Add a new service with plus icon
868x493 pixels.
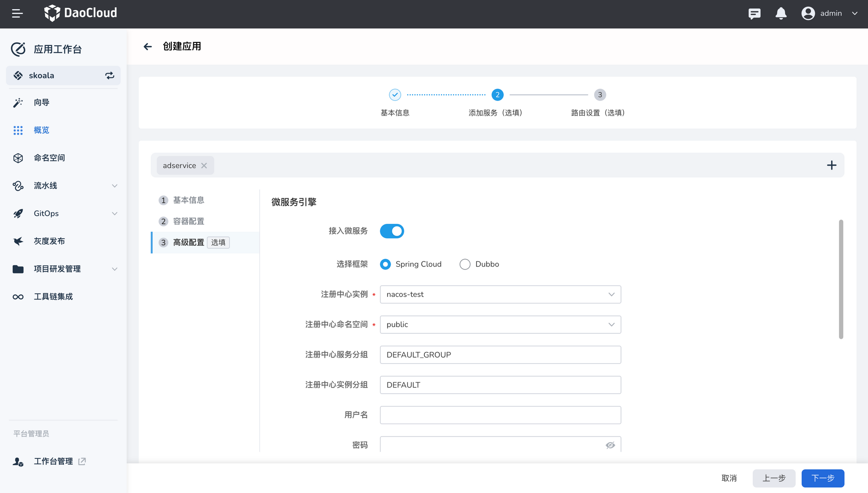(x=832, y=165)
